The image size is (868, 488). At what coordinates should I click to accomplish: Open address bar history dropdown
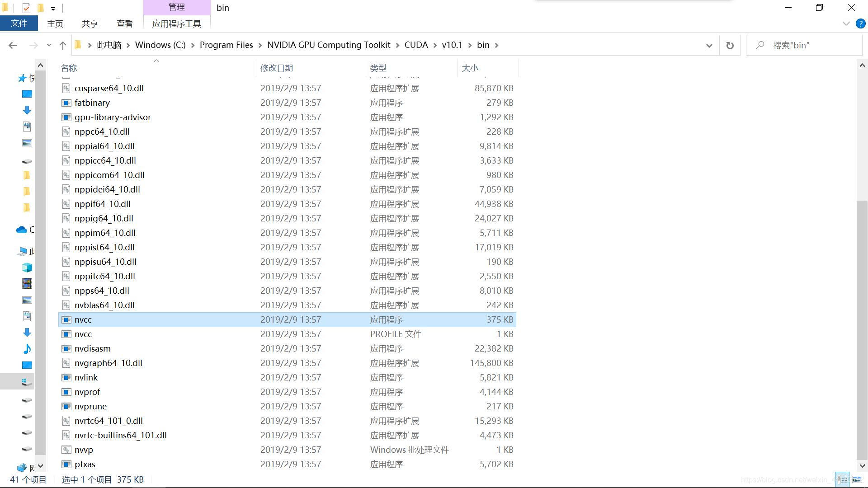(x=709, y=45)
